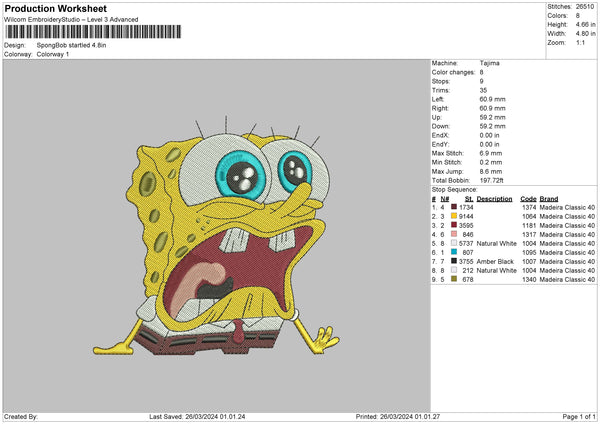This screenshot has width=600, height=424.
Task: Click the Stitches value 26510
Action: [585, 7]
